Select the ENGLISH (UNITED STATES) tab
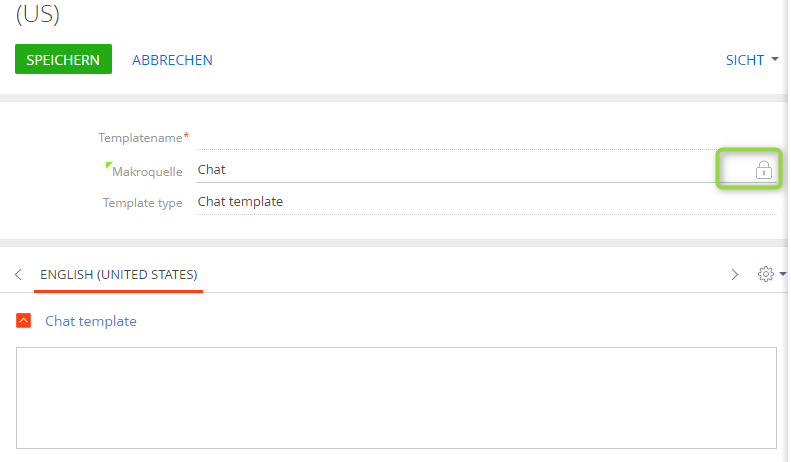791x462 pixels. (x=119, y=274)
